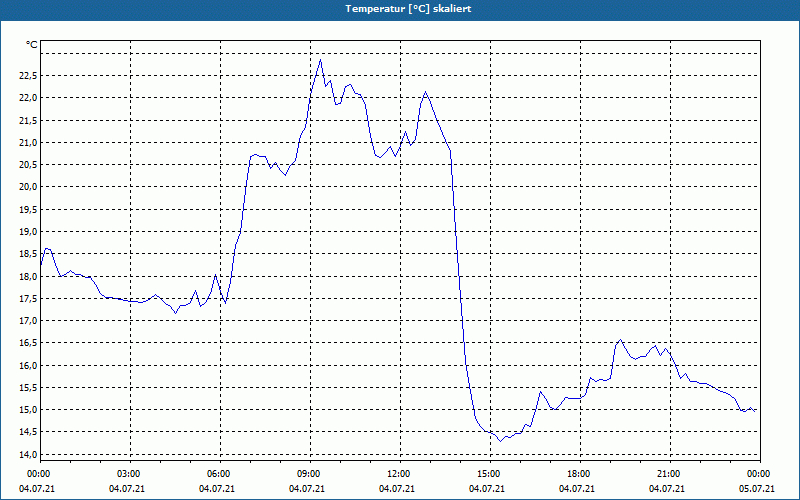Select the 14,0 y-axis label
Image resolution: width=800 pixels, height=500 pixels.
click(x=28, y=455)
